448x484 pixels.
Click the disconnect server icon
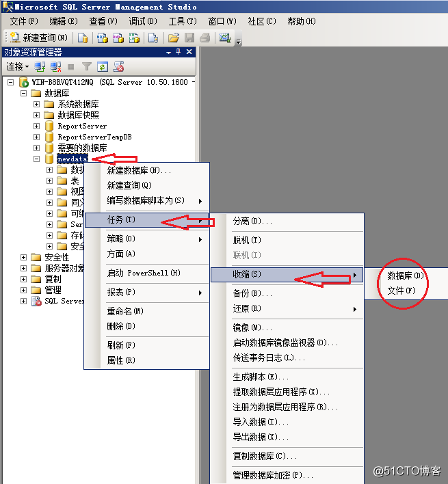click(55, 66)
